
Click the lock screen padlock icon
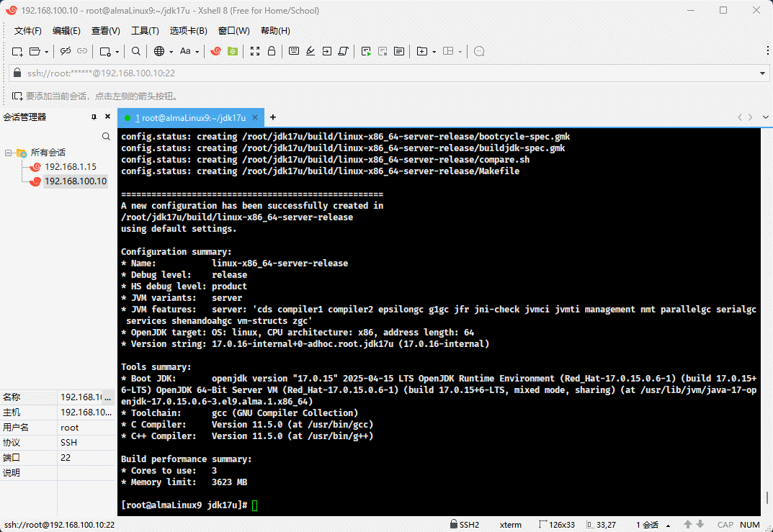click(272, 51)
